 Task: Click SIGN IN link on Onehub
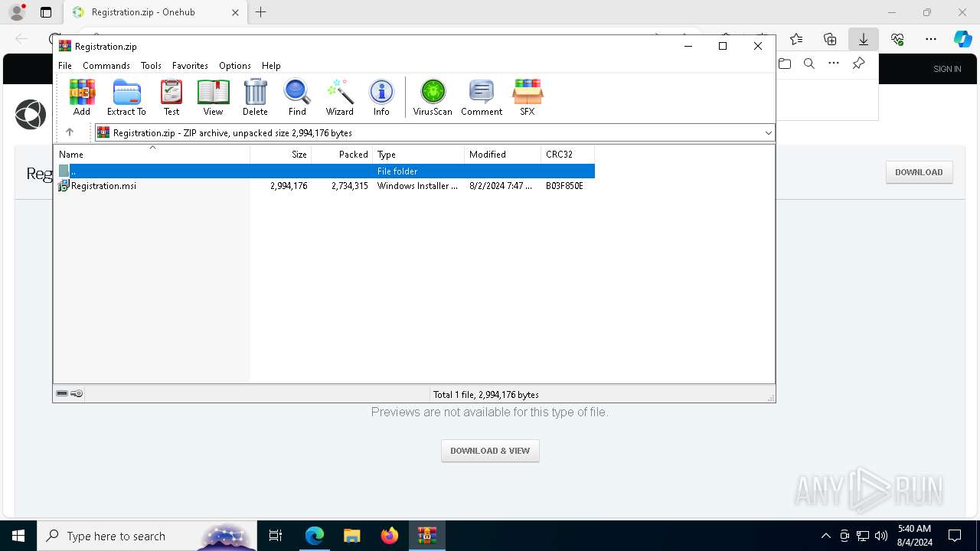tap(947, 69)
